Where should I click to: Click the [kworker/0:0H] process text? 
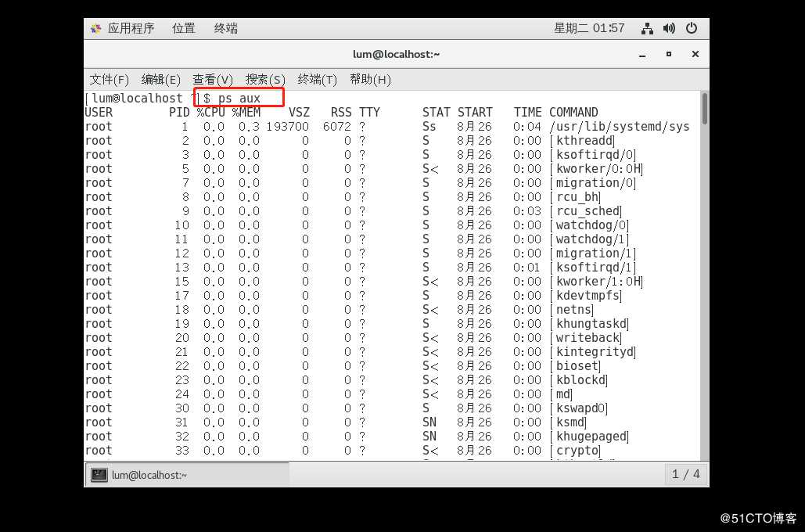[596, 169]
